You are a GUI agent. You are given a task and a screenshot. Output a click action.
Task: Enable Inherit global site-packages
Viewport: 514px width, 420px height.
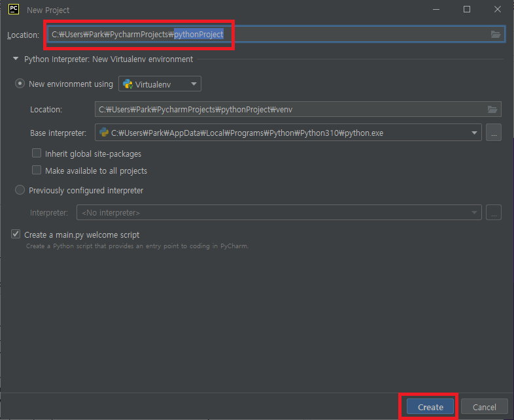click(x=37, y=153)
